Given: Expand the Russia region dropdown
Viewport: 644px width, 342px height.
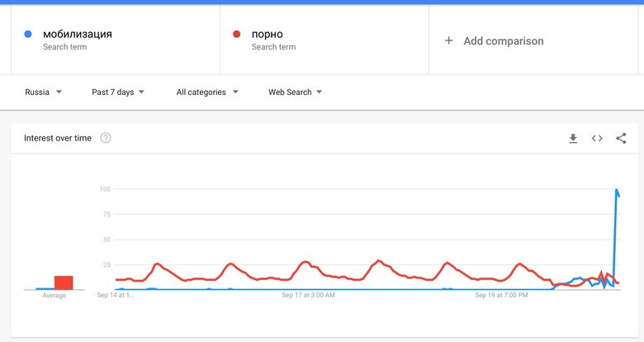Looking at the screenshot, I should click(x=43, y=93).
